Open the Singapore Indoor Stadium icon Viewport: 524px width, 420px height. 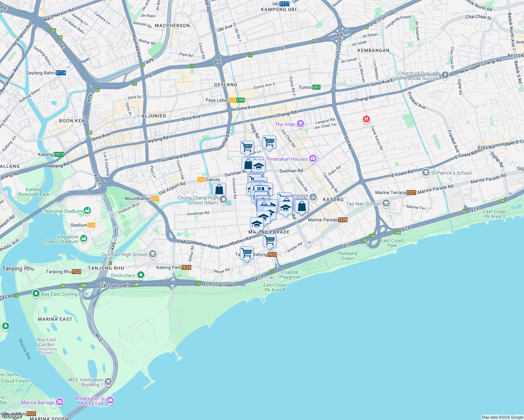(x=83, y=238)
